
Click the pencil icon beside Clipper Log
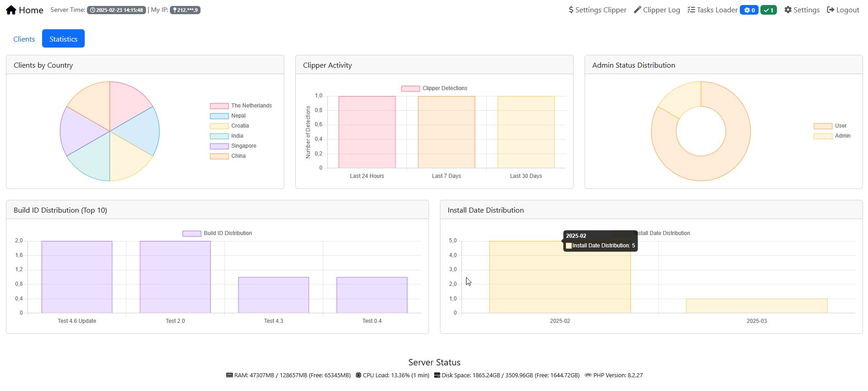[x=637, y=10]
